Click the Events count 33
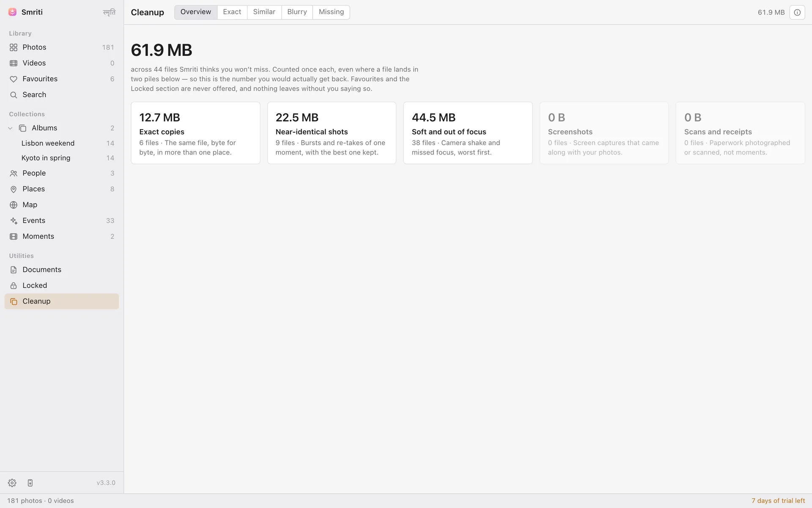 coord(110,221)
